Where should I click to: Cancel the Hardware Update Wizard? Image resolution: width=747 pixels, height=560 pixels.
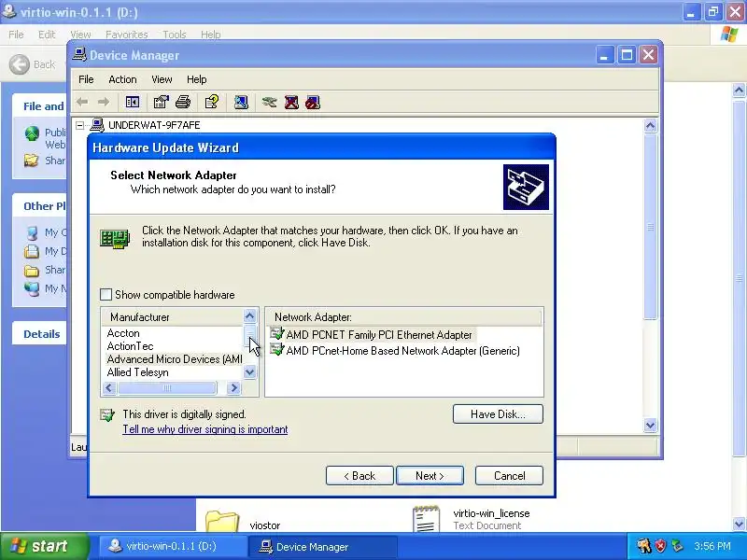(x=509, y=476)
